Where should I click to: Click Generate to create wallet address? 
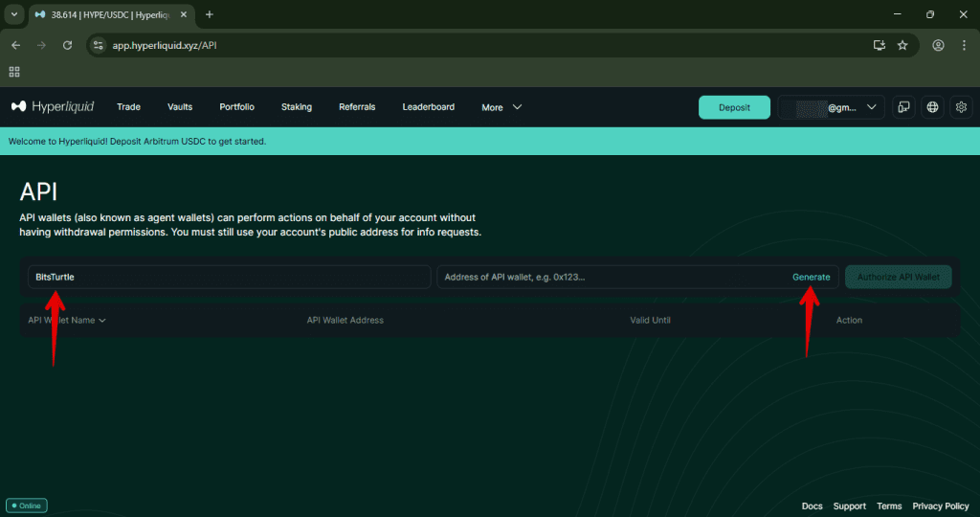tap(811, 277)
